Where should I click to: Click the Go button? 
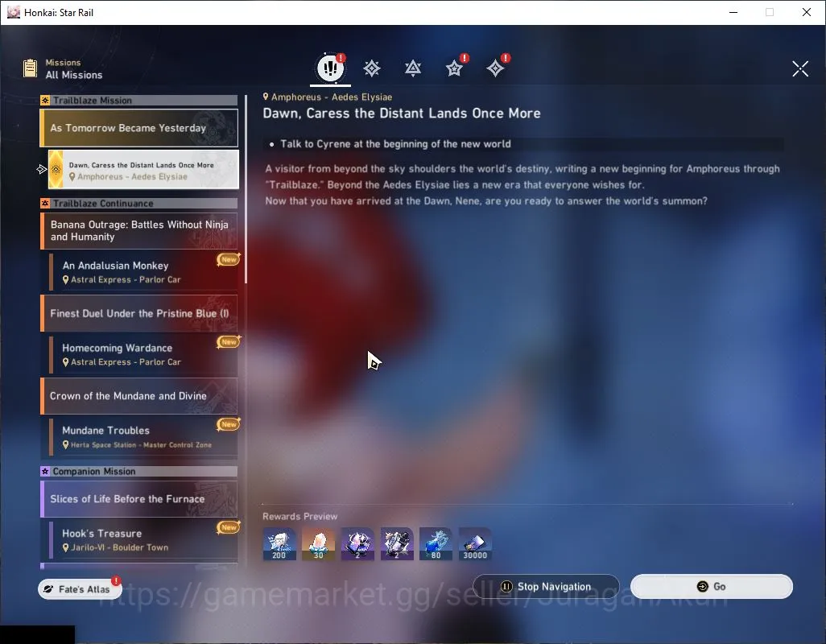(711, 587)
